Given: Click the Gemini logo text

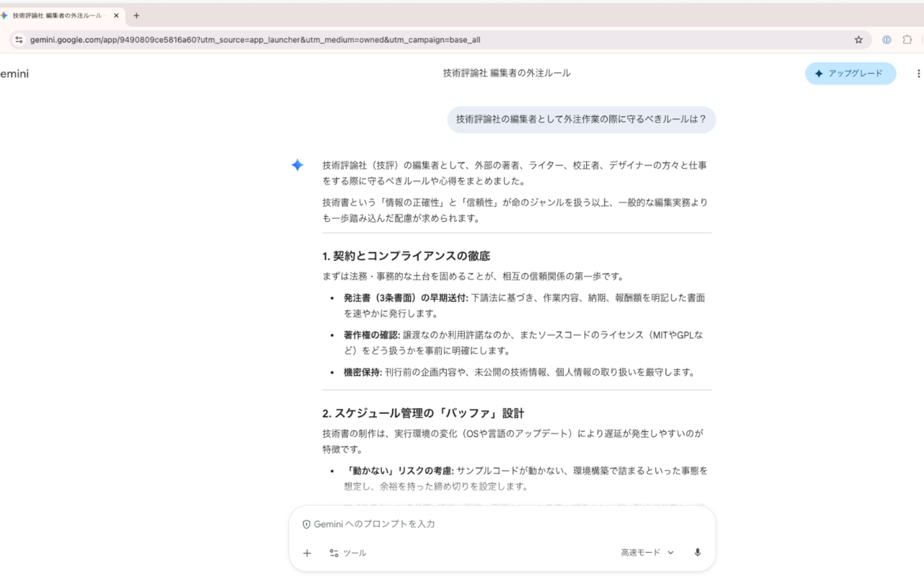Looking at the screenshot, I should click(x=14, y=74).
